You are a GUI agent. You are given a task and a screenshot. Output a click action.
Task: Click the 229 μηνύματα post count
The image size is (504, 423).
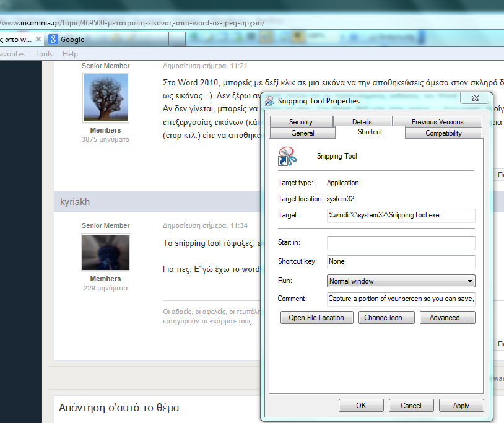(105, 288)
